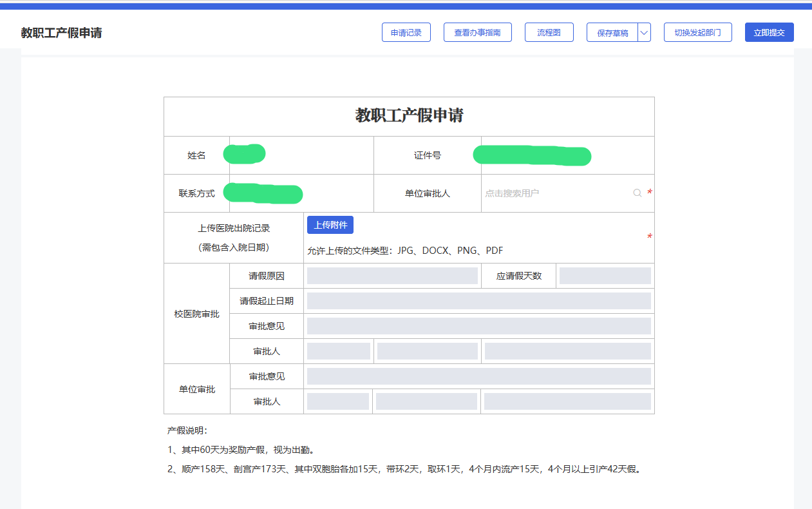The height and width of the screenshot is (509, 812).
Task: Focus the 单位审批人 search user field
Action: coord(557,193)
